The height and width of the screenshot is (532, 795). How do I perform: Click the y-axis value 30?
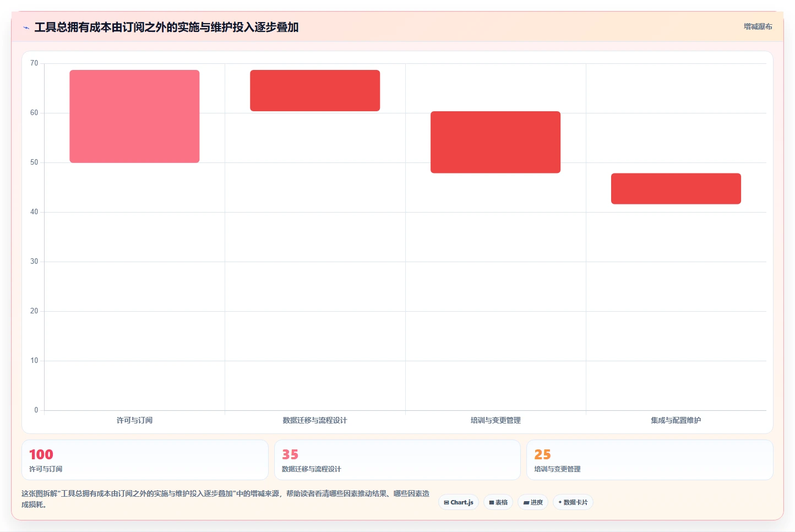tap(34, 262)
